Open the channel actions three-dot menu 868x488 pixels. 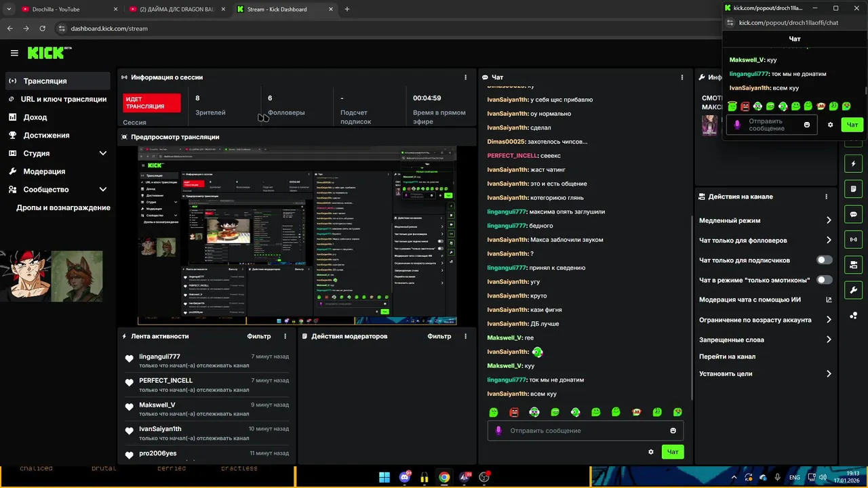(x=826, y=197)
